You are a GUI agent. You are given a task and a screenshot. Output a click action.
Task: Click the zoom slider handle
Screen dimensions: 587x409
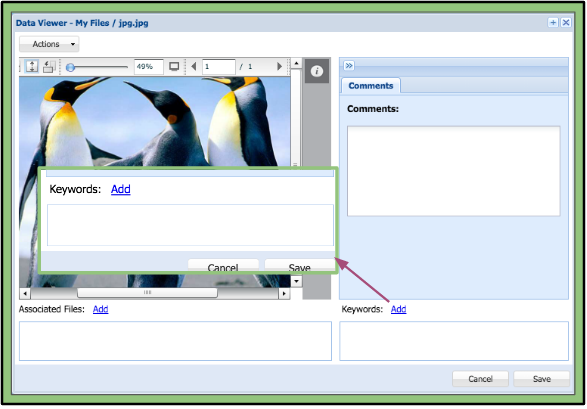[70, 67]
